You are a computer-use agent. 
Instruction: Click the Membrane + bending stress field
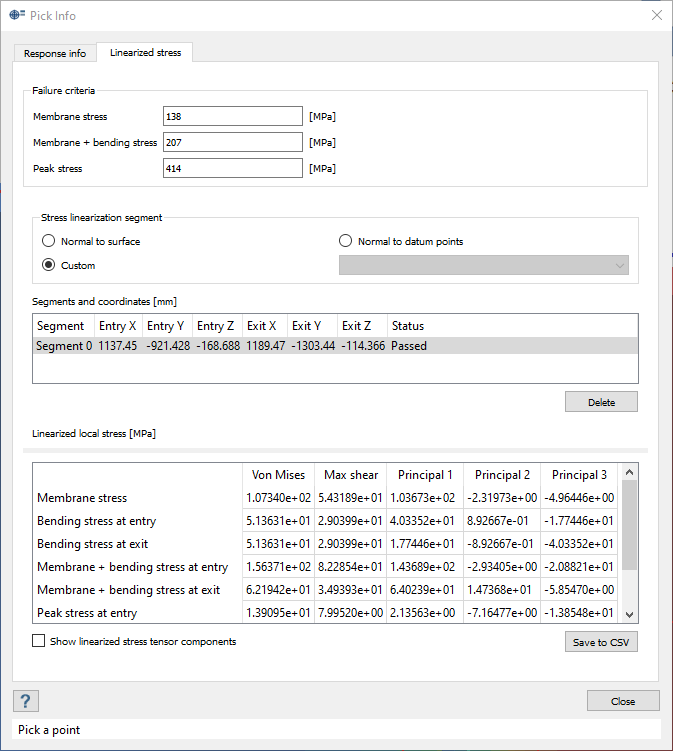click(x=232, y=143)
